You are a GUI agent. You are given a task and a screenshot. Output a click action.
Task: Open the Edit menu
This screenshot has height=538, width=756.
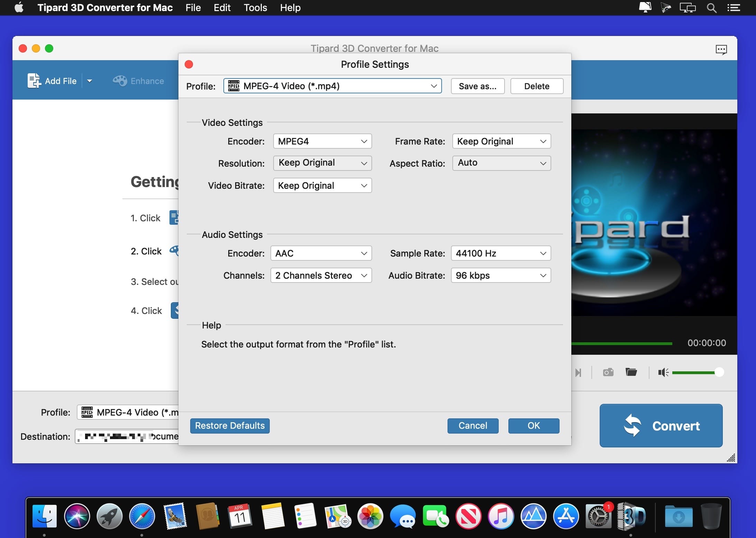point(222,8)
